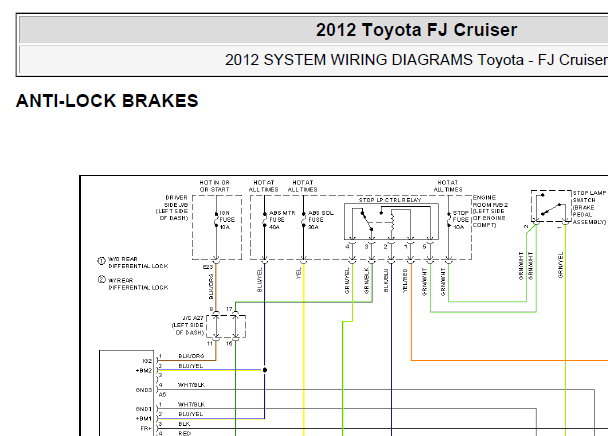Click the 'STOP FUSE 10A' label
The image size is (608, 436).
tap(460, 220)
